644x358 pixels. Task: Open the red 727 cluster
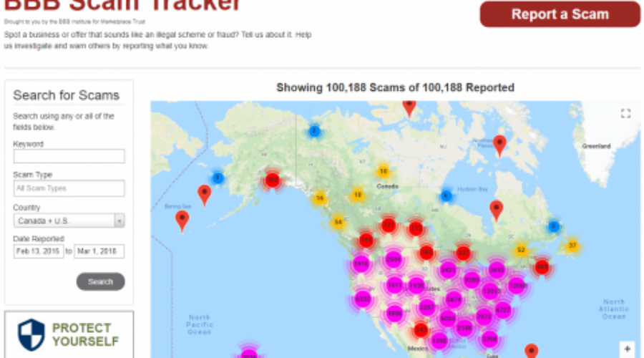tap(389, 226)
